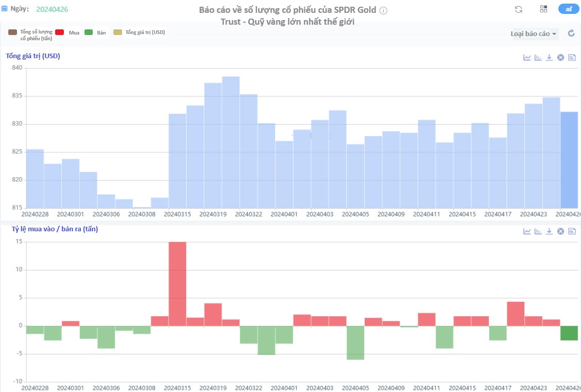Click the sync refresh icon in the header
Image resolution: width=581 pixels, height=392 pixels.
(x=519, y=10)
